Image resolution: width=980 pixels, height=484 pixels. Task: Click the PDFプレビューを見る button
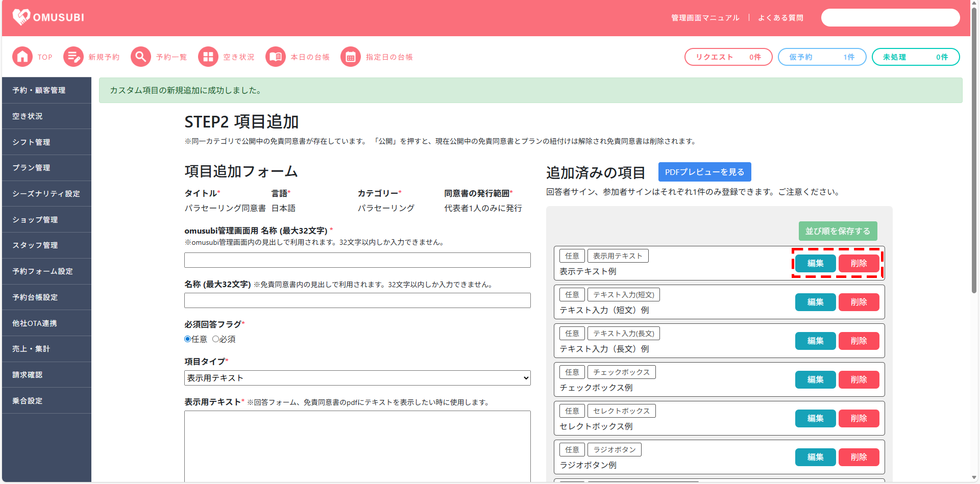(x=704, y=172)
